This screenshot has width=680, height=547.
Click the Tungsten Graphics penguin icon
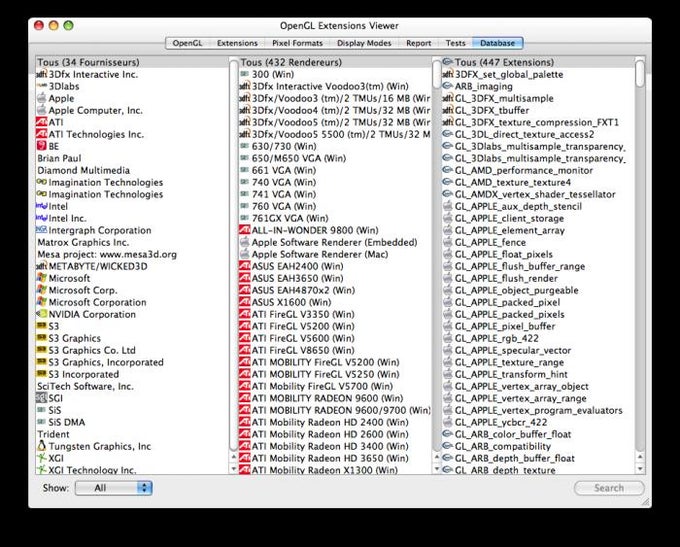click(x=42, y=446)
